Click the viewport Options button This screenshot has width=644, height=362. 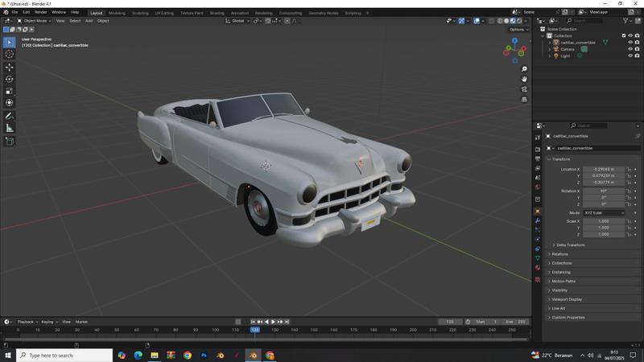coord(518,30)
